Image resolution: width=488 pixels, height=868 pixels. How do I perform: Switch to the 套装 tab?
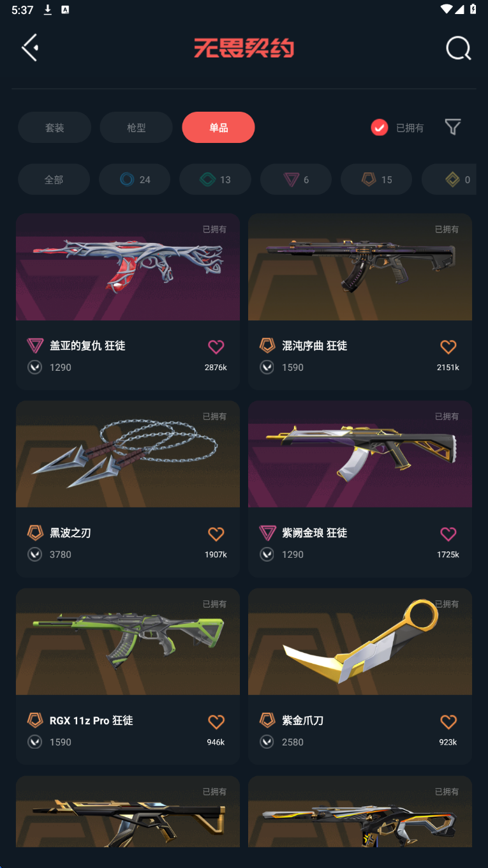point(54,128)
